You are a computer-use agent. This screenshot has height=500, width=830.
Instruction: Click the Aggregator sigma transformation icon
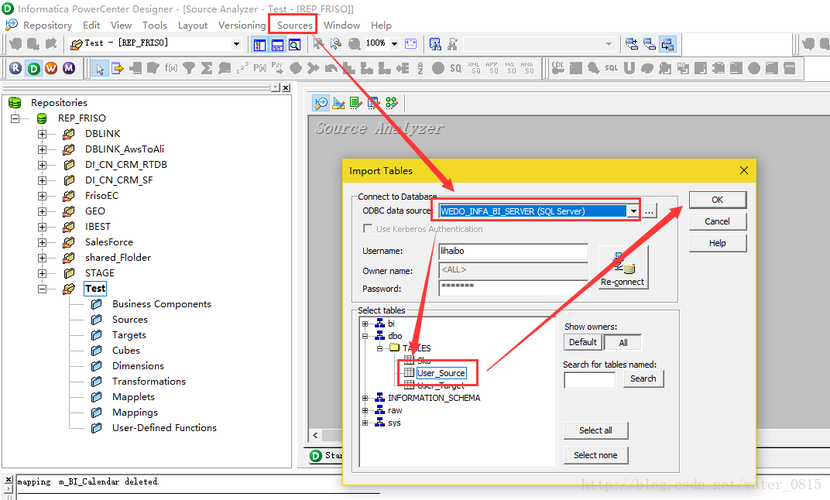click(206, 68)
